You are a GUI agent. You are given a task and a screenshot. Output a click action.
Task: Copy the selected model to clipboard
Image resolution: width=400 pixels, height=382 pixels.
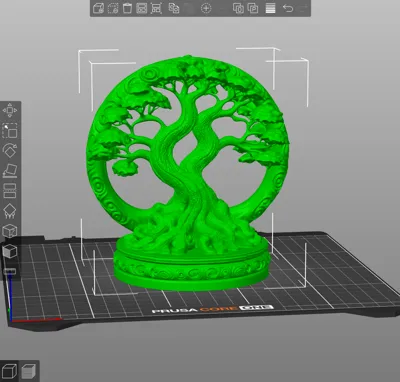coord(174,8)
